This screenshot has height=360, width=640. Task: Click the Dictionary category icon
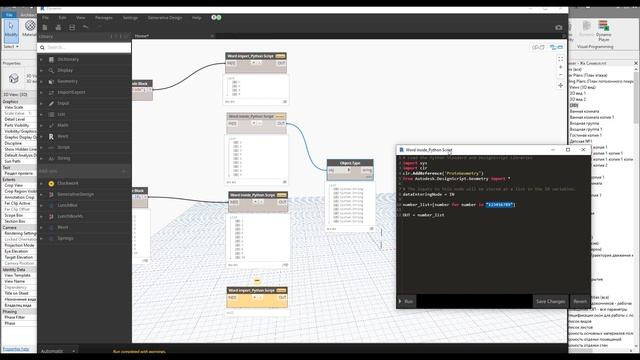pyautogui.click(x=51, y=60)
